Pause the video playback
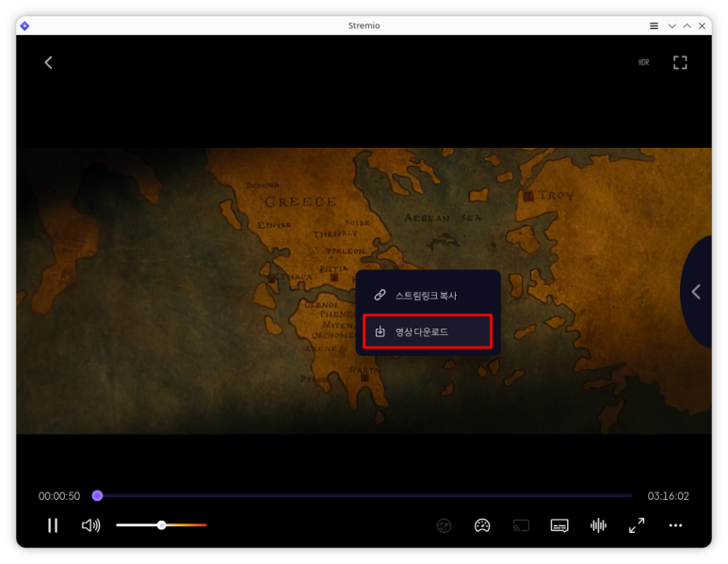Image resolution: width=728 pixels, height=564 pixels. pos(53,525)
